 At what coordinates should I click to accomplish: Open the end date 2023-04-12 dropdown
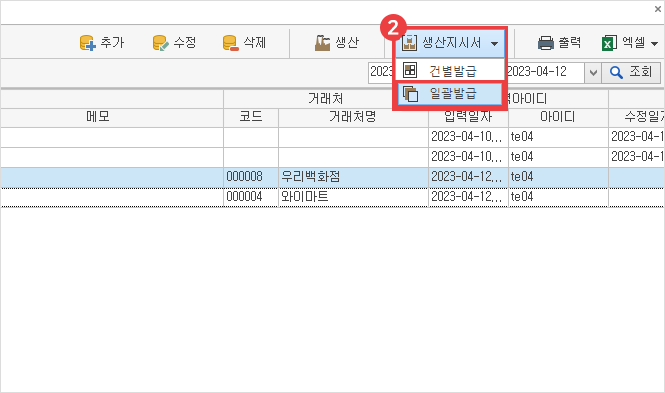coord(593,72)
